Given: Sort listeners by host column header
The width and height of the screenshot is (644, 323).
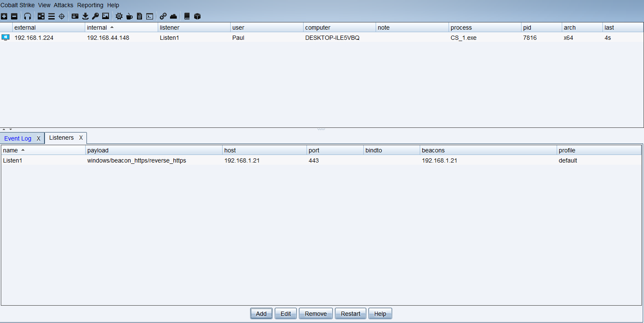Looking at the screenshot, I should 265,150.
